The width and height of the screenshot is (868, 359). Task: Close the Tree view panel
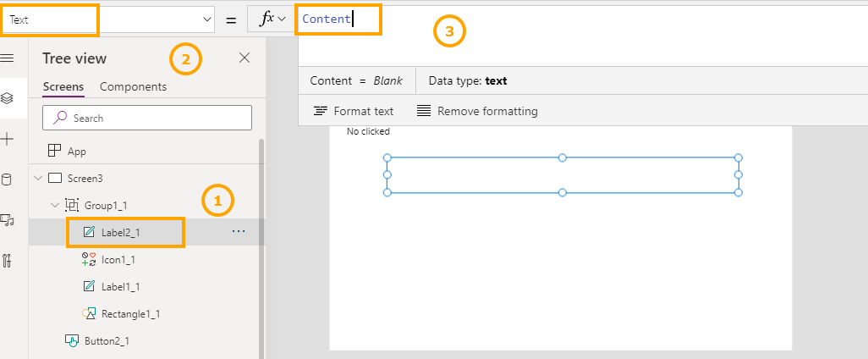click(x=244, y=58)
